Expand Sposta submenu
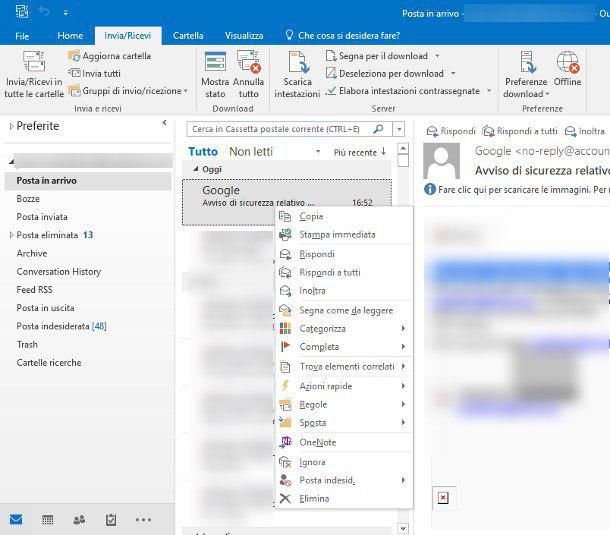The width and height of the screenshot is (610, 535). click(x=344, y=422)
